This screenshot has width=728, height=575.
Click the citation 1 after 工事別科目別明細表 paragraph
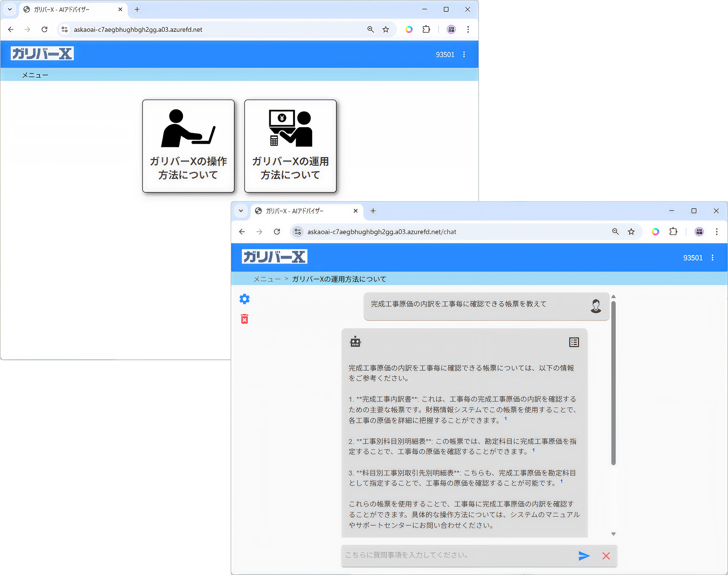coord(534,450)
